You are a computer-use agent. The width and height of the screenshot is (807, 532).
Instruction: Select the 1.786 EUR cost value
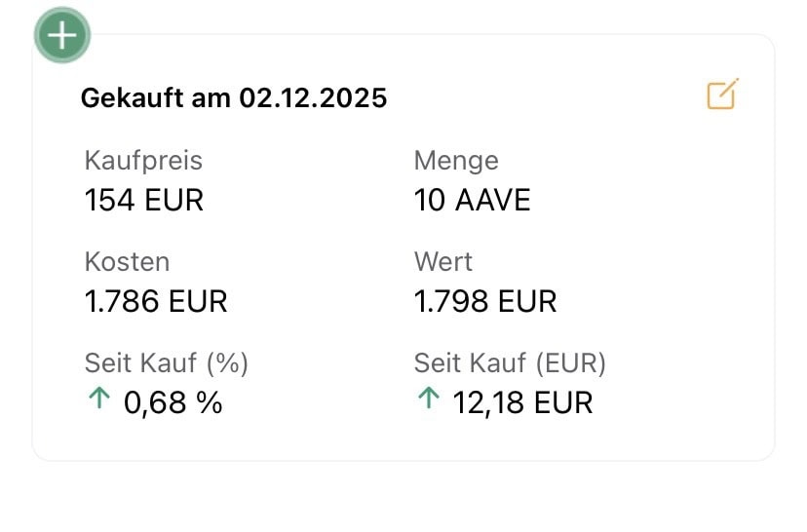156,301
